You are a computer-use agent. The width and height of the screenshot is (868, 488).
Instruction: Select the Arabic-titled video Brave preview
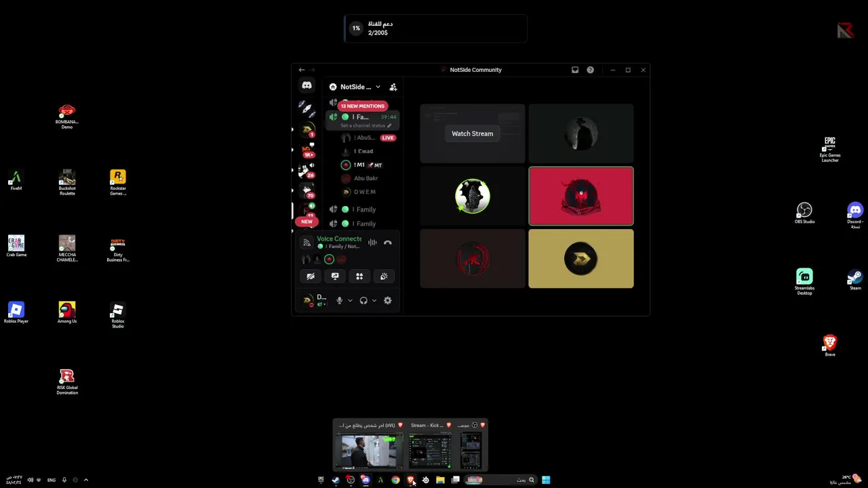pos(370,445)
